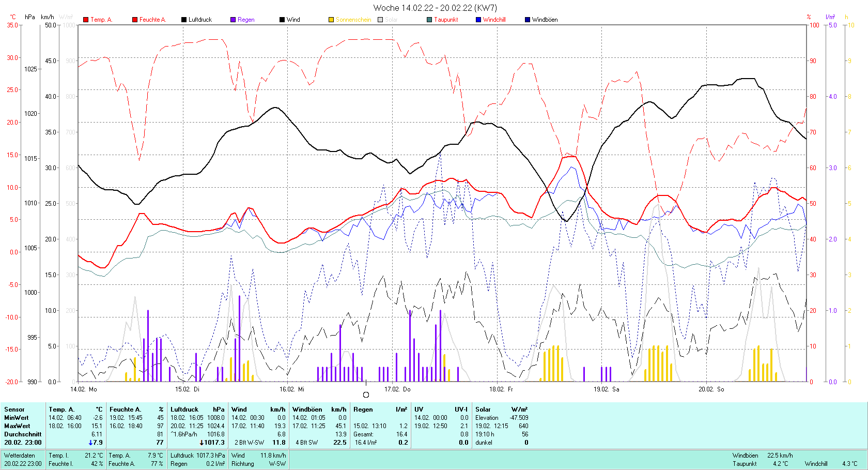Click the black Luftdruck legend swatch
This screenshot has height=470, width=868.
pyautogui.click(x=184, y=20)
